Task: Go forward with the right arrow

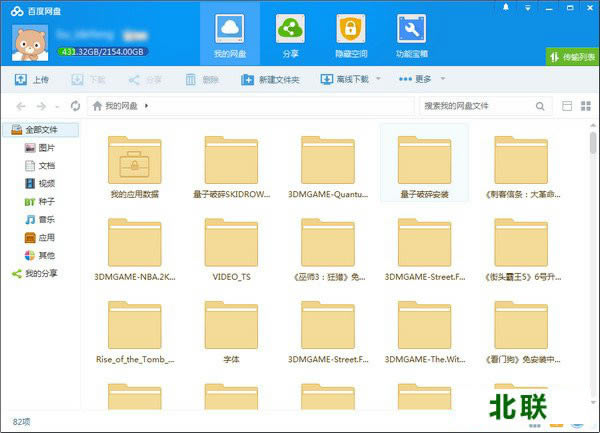Action: (x=41, y=106)
